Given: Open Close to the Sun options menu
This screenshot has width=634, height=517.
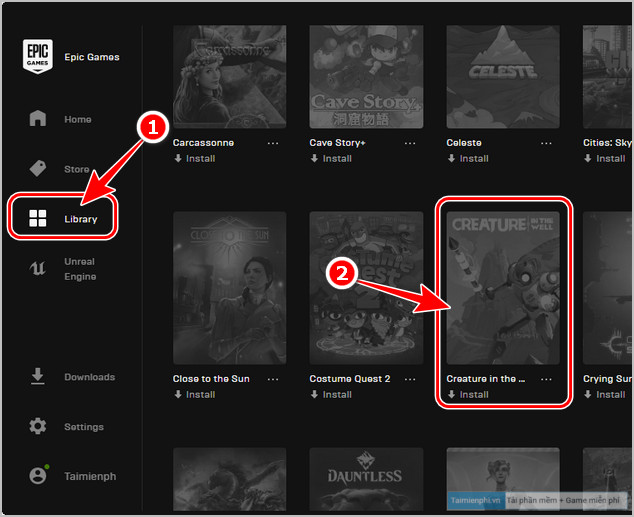Looking at the screenshot, I should [x=273, y=379].
